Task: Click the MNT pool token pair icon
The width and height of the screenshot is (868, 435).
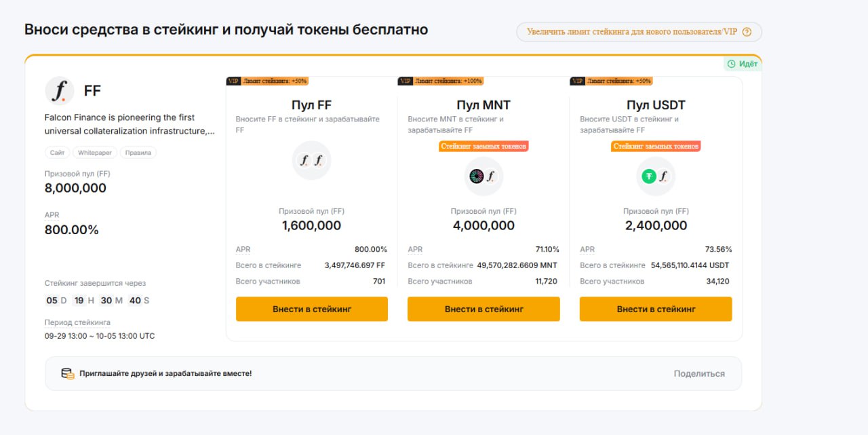Action: tap(484, 176)
